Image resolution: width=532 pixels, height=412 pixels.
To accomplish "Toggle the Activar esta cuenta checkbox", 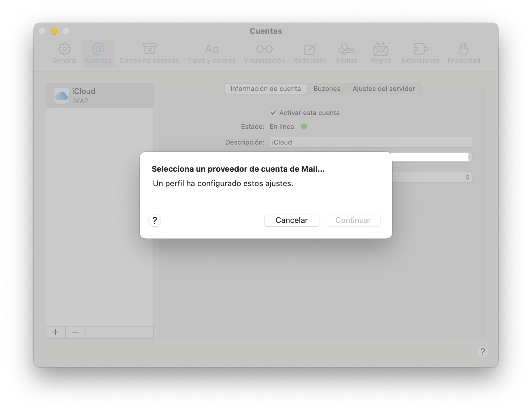I will point(273,113).
